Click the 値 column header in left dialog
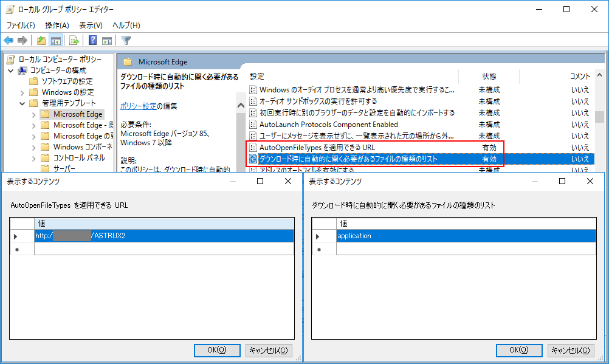The width and height of the screenshot is (609, 364). coord(164,224)
